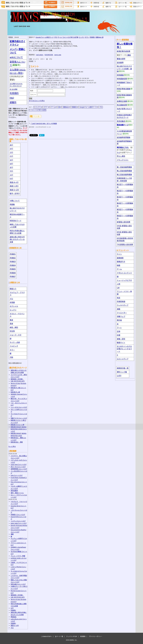
Task: Focus the コメント input field
Action: pyautogui.click(x=51, y=95)
